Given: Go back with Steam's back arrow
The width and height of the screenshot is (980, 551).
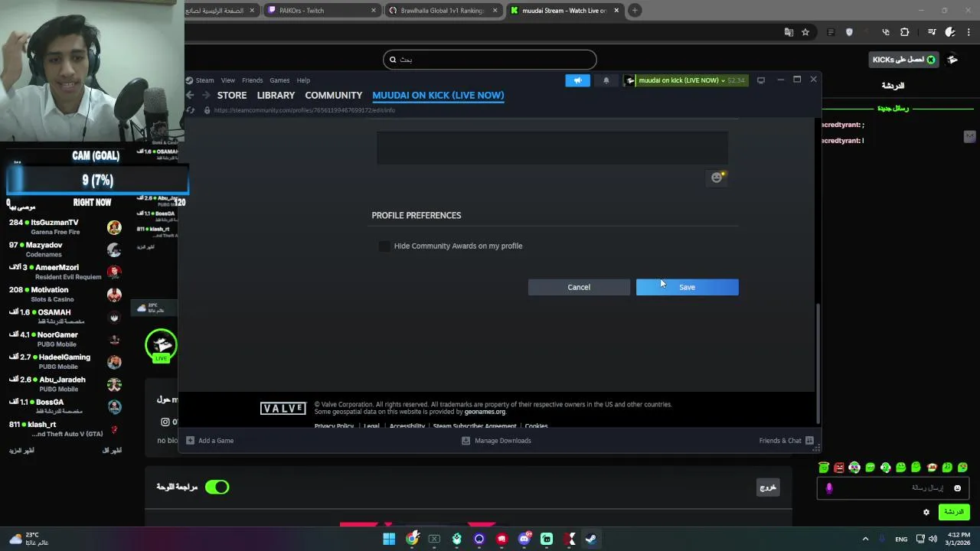Looking at the screenshot, I should pyautogui.click(x=191, y=95).
